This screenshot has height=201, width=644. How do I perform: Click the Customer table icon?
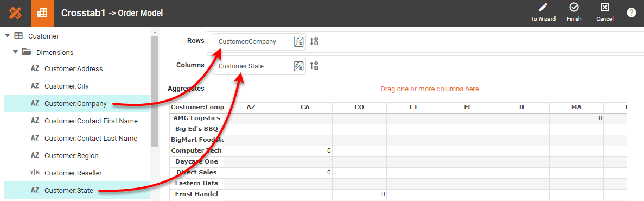point(18,36)
